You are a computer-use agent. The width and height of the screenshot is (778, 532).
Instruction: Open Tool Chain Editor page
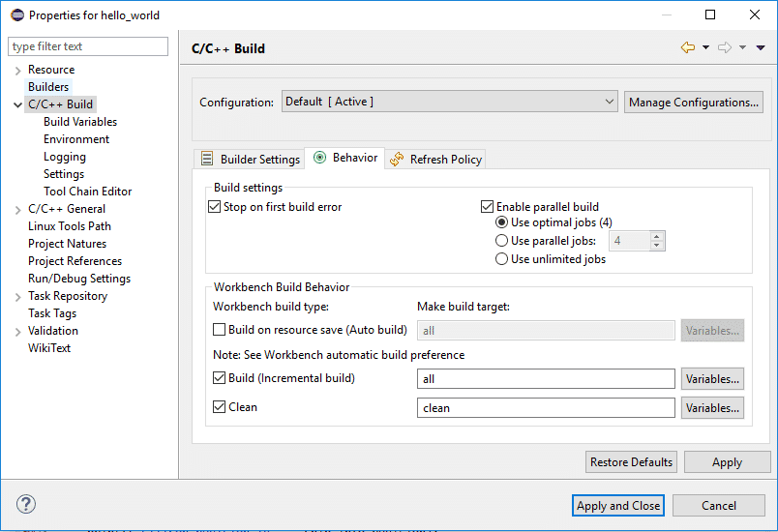click(x=88, y=192)
